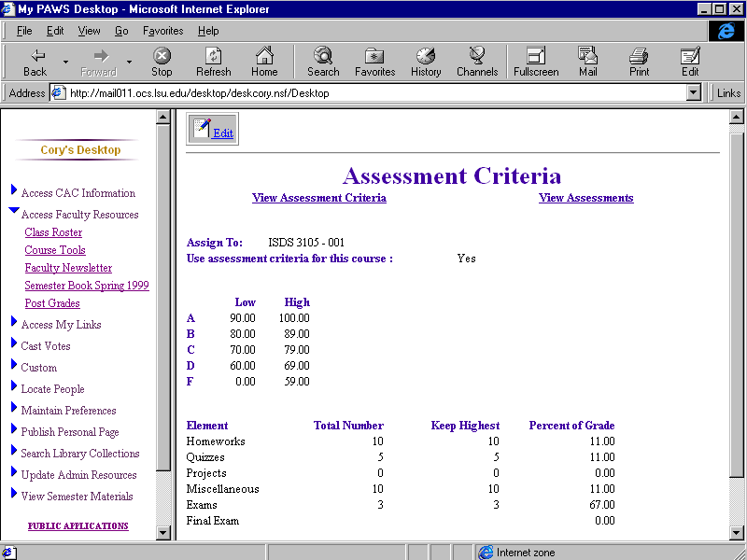The image size is (747, 560).
Task: Click sidebar scrollbar up arrow
Action: click(162, 117)
